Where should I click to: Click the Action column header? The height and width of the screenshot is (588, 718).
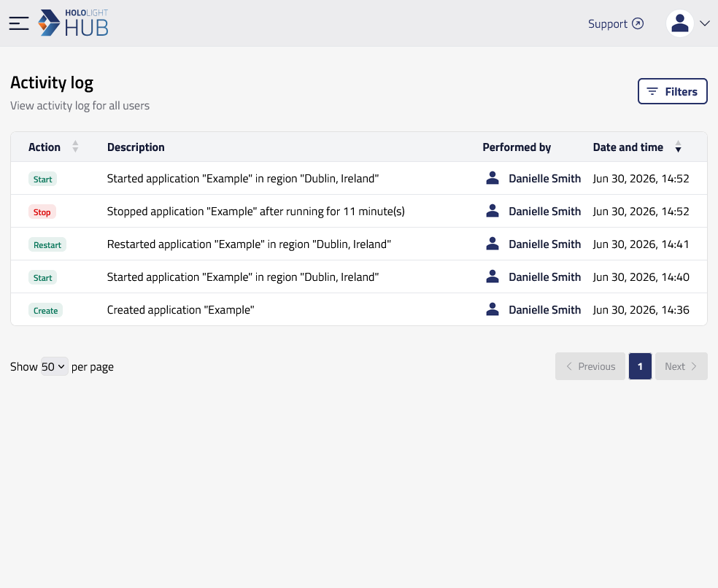point(45,147)
